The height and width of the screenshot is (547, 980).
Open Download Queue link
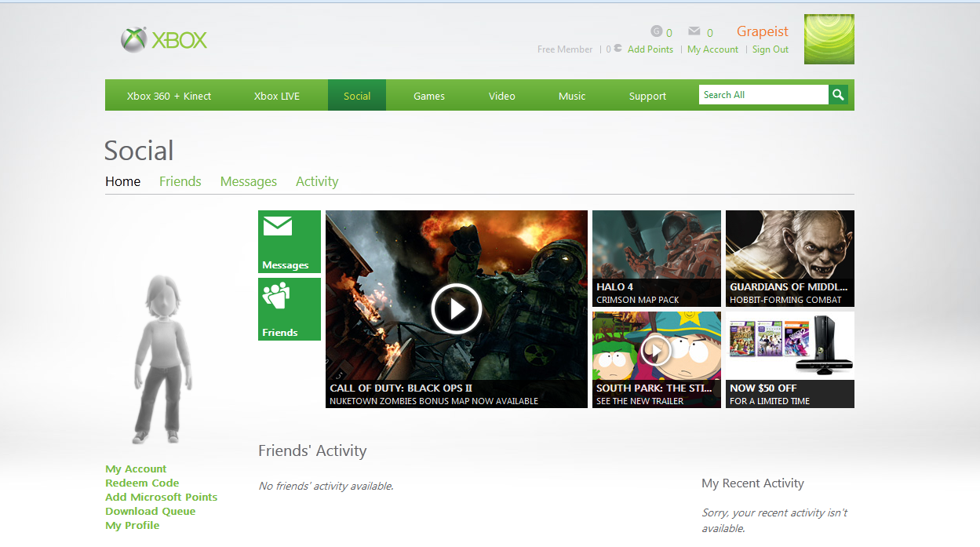[151, 512]
